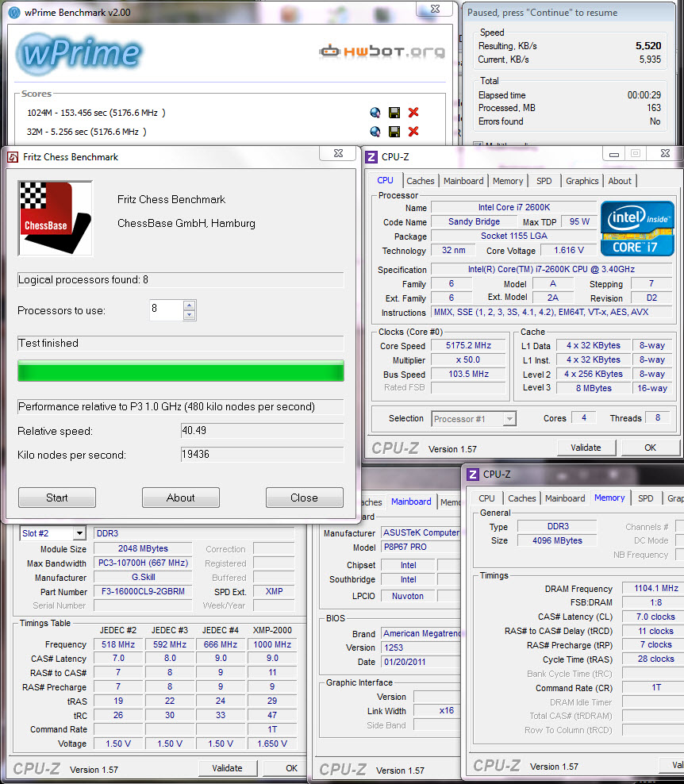The image size is (684, 784).
Task: Select Mainboard tab in middle CPU-Z window
Action: click(411, 502)
